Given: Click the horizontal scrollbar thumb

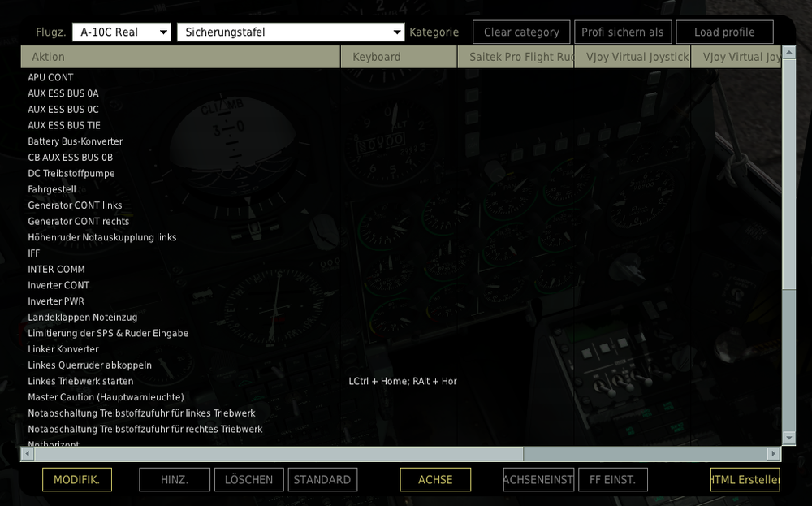Looking at the screenshot, I should [279, 454].
